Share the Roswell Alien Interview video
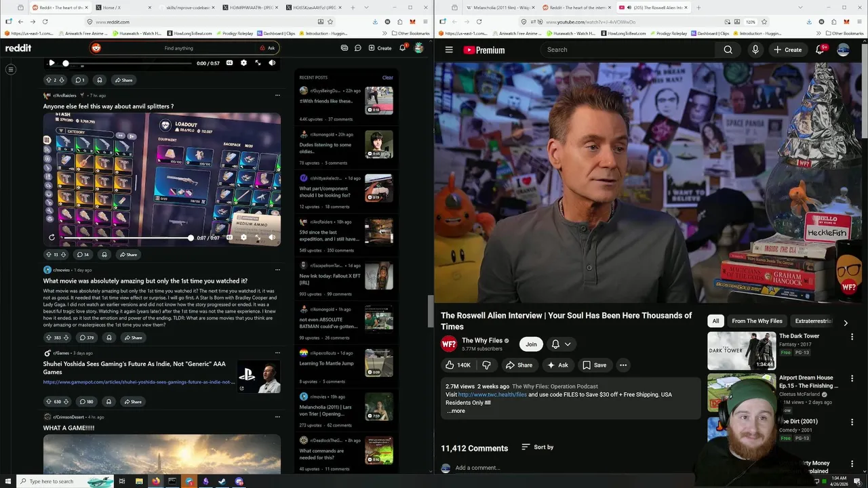This screenshot has height=488, width=868. [x=519, y=365]
